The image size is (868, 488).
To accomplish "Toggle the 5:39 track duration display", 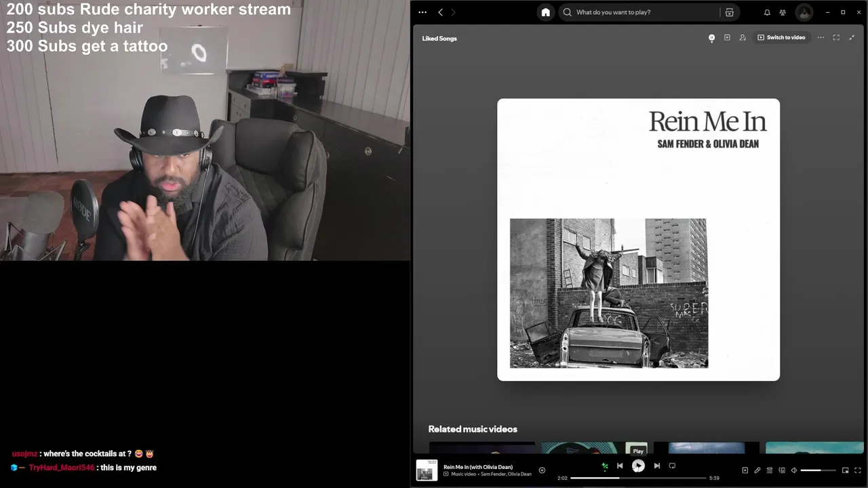I will [714, 478].
